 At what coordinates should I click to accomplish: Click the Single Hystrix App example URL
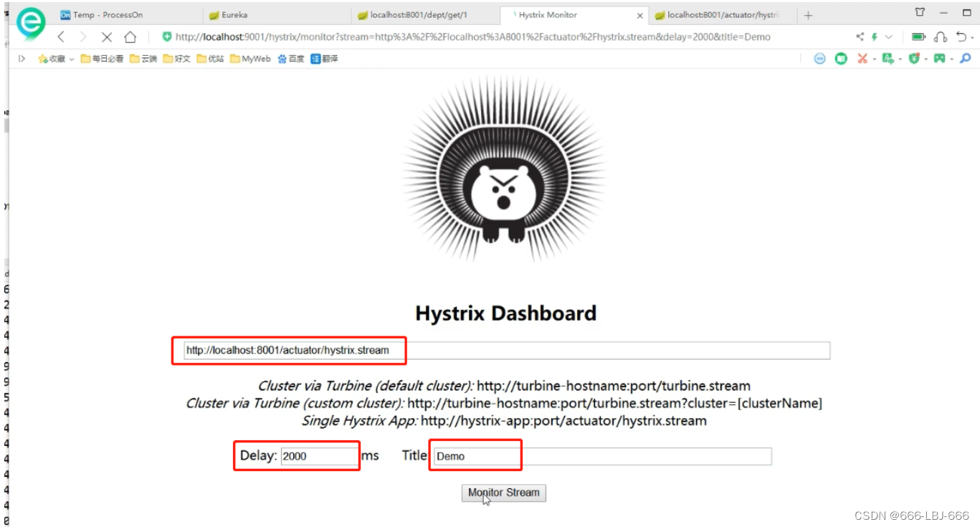(563, 421)
